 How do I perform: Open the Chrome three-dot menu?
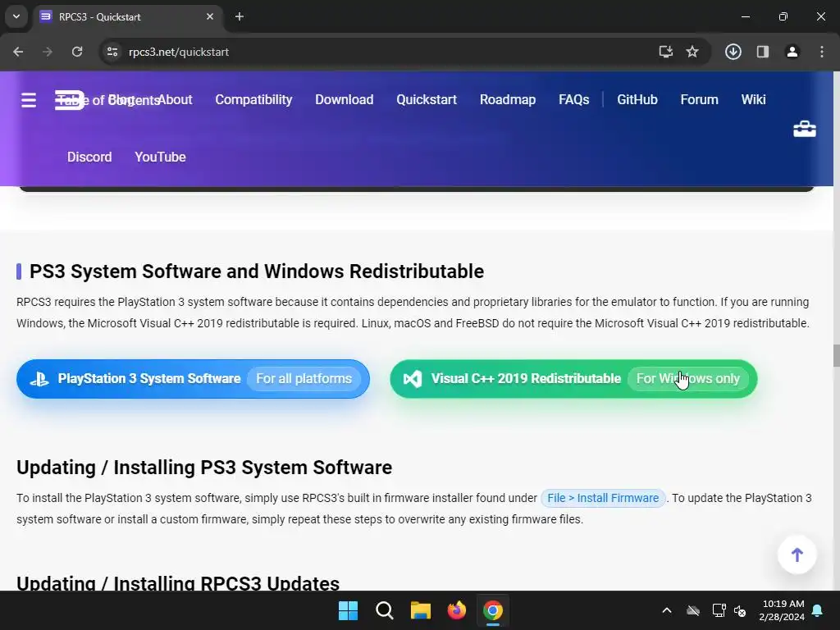(821, 52)
